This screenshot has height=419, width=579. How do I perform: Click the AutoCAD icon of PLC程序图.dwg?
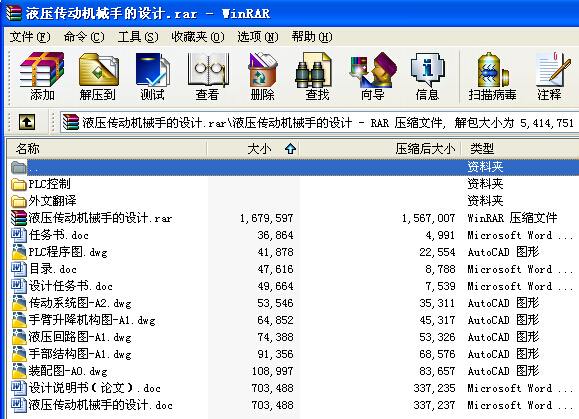19,252
